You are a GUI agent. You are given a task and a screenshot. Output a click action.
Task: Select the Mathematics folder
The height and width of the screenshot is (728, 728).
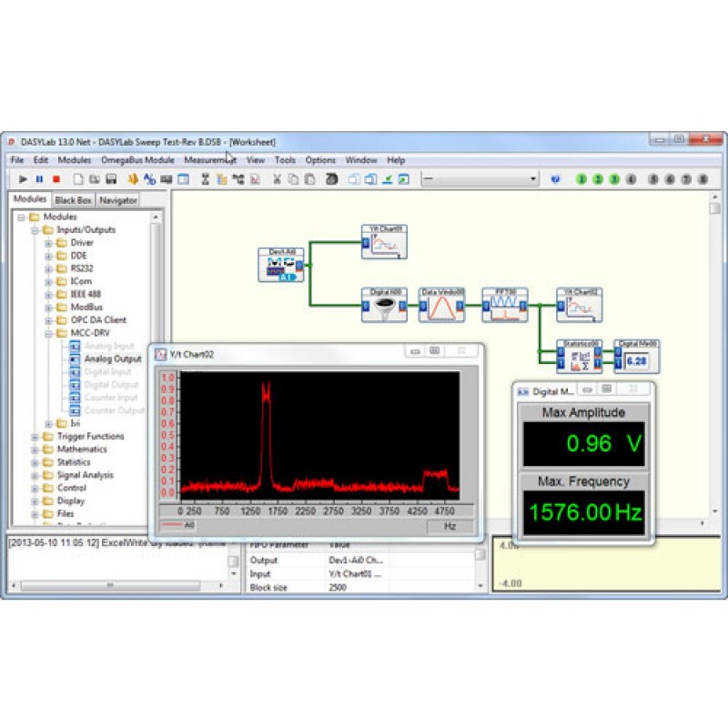(x=82, y=450)
